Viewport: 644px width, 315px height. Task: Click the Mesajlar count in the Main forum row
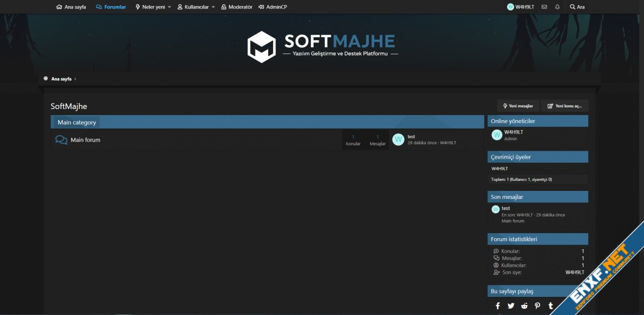point(378,137)
